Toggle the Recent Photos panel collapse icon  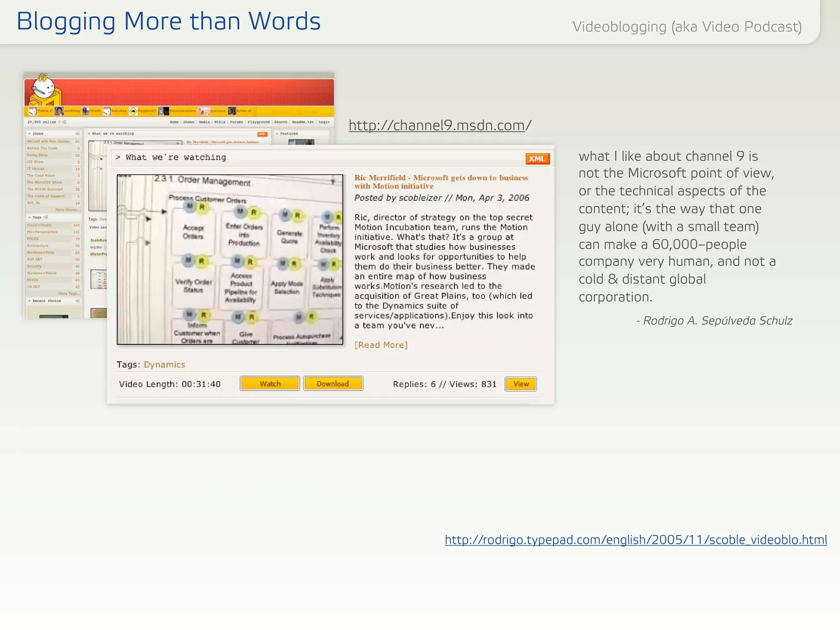(78, 301)
